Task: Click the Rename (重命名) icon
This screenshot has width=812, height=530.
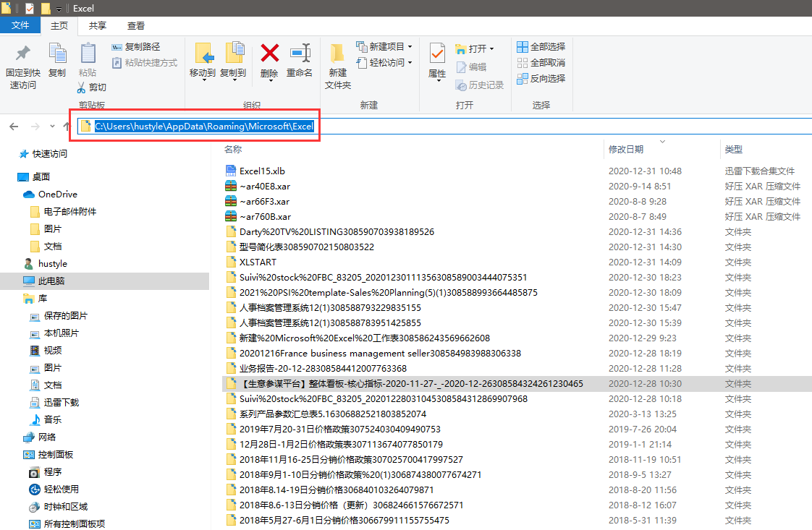Action: click(300, 54)
